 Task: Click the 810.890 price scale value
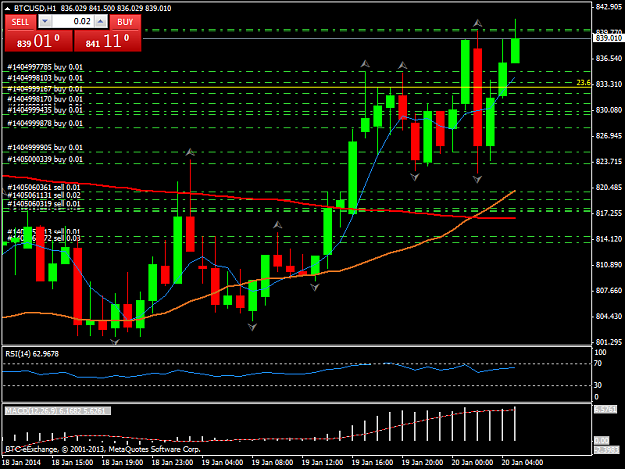tap(609, 265)
